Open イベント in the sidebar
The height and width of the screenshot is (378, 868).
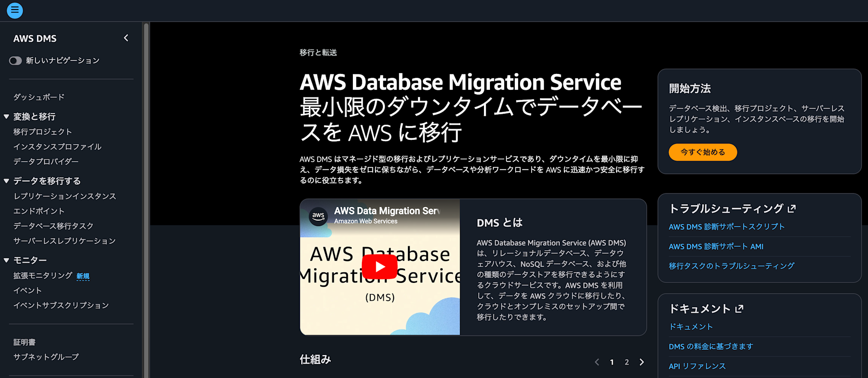[x=27, y=290]
